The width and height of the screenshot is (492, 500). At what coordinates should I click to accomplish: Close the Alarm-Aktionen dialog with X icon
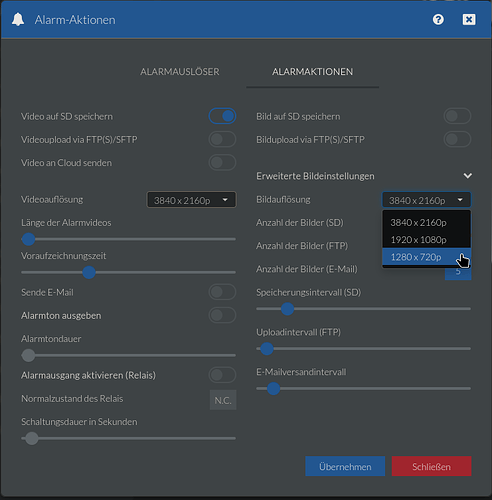(469, 19)
